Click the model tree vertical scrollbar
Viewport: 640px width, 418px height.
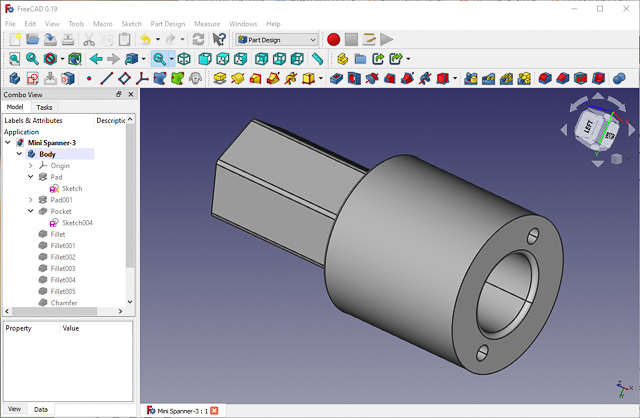coord(130,200)
